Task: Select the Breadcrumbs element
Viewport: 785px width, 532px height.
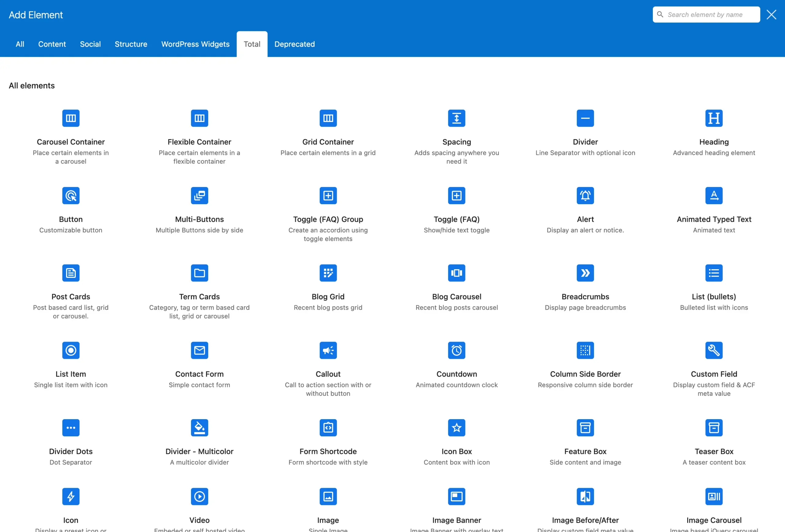Action: (x=585, y=285)
